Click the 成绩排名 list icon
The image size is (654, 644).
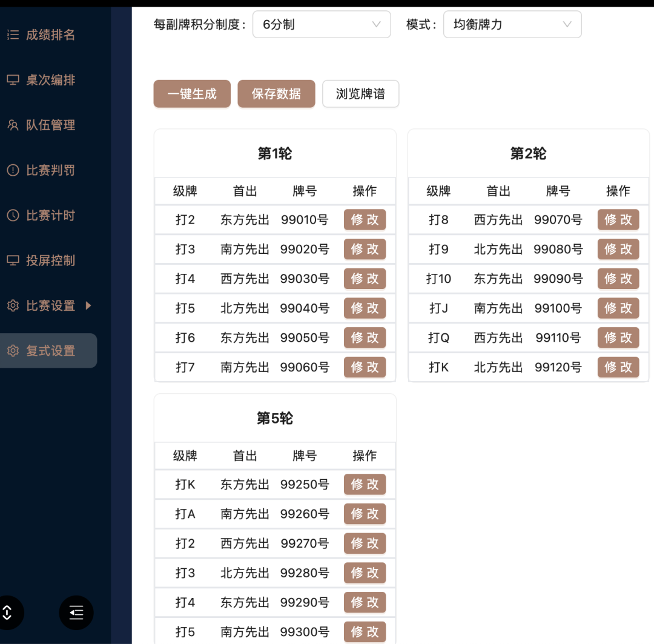(13, 35)
